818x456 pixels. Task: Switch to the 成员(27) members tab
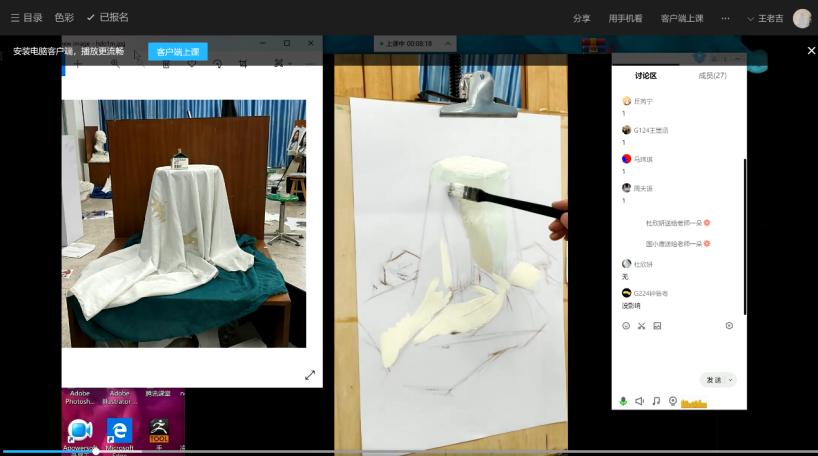point(712,76)
